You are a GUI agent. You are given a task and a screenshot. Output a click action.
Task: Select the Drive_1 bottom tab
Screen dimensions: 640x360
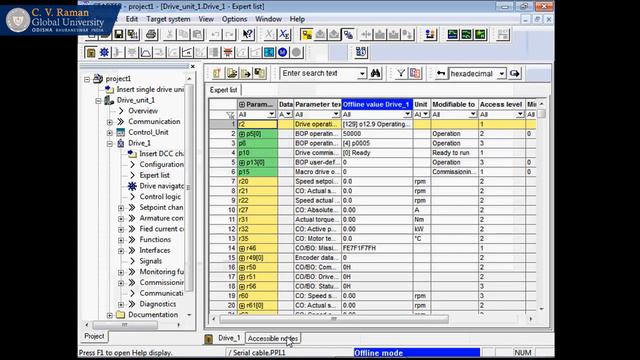point(223,338)
